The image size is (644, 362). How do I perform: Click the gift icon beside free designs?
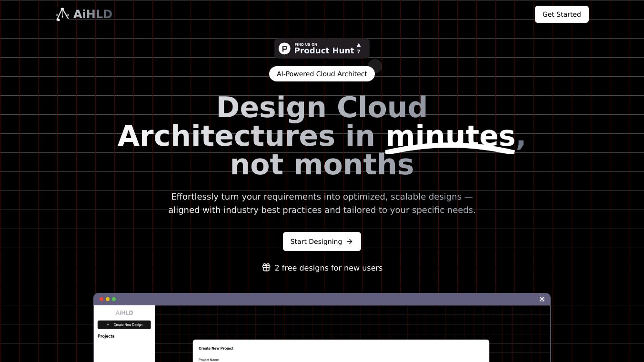[266, 267]
